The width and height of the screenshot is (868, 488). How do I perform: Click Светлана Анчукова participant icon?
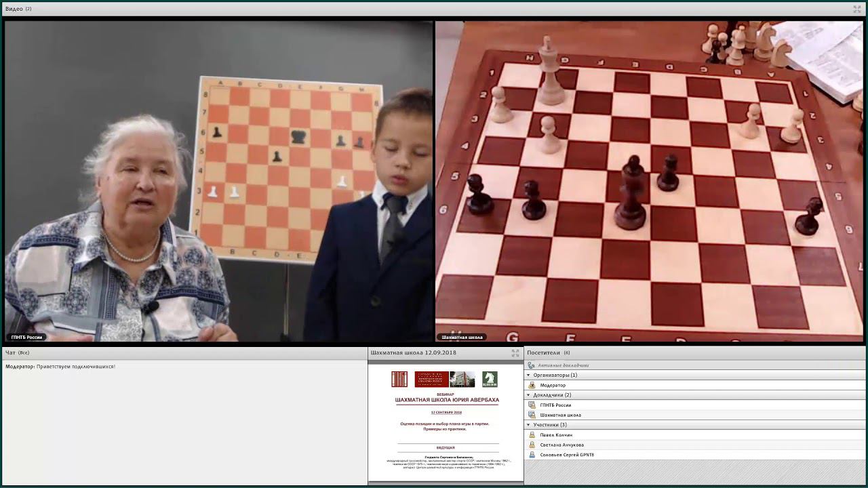click(532, 445)
